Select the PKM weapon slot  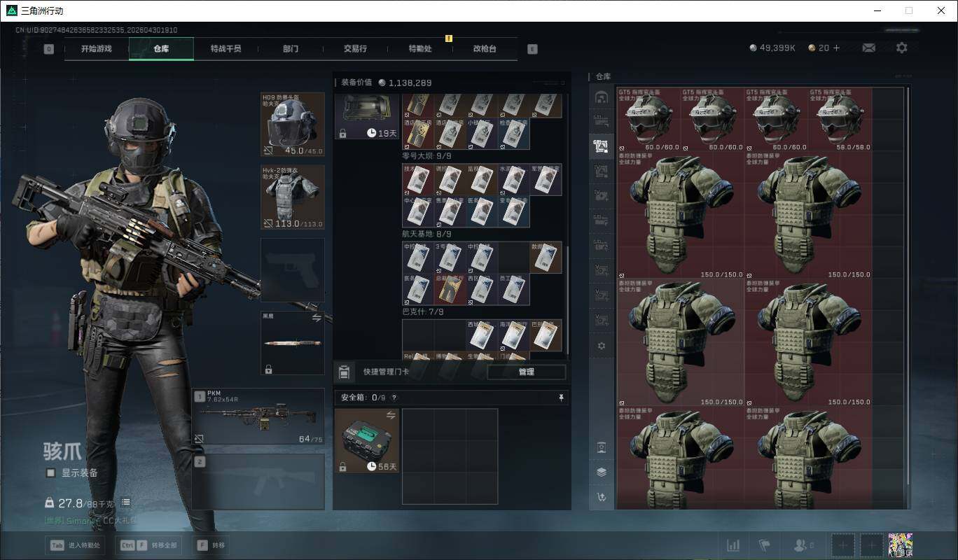pos(258,416)
